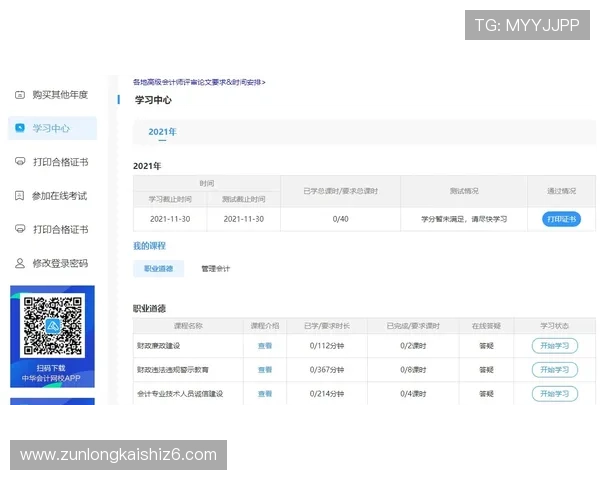
Task: Click the 扫码下载 中华会计网校APP caption
Action: 51,373
